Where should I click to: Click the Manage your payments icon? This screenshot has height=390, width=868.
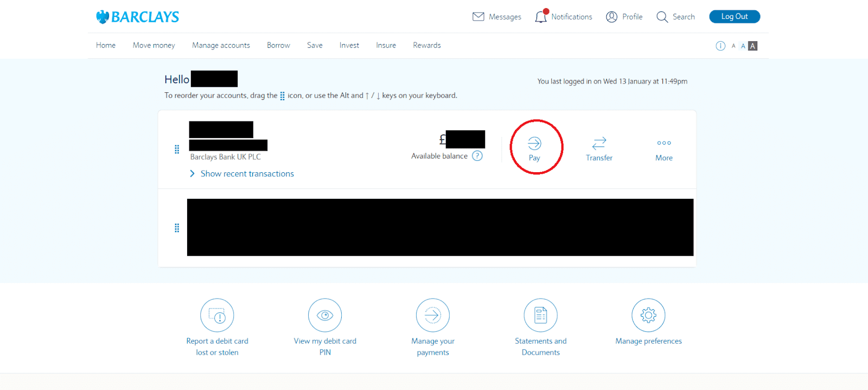(x=432, y=315)
